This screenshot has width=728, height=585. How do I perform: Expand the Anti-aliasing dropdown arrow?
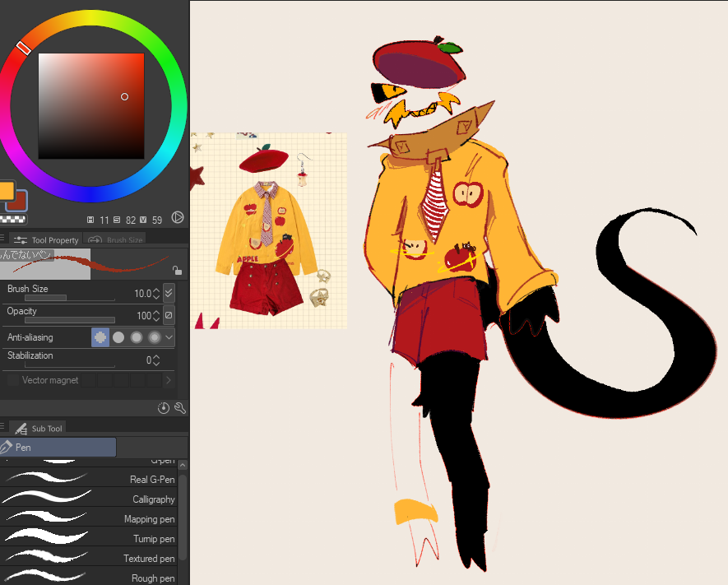169,337
